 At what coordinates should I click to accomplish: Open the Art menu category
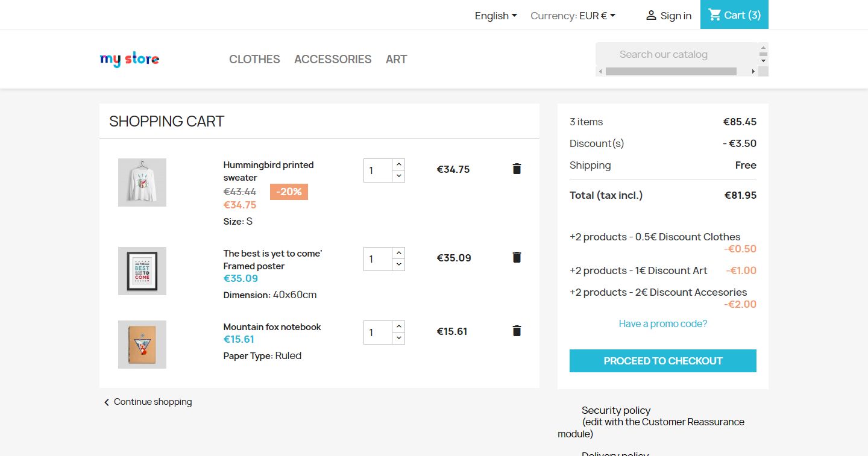tap(396, 59)
